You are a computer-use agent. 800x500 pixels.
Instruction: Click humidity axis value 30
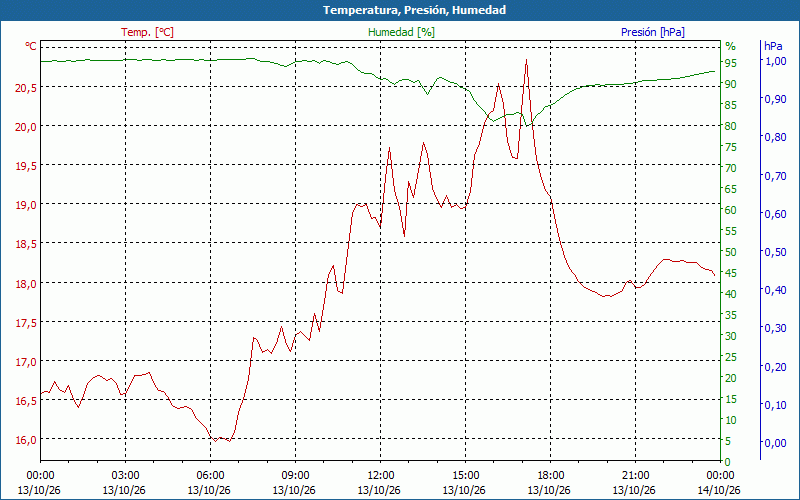click(x=731, y=336)
